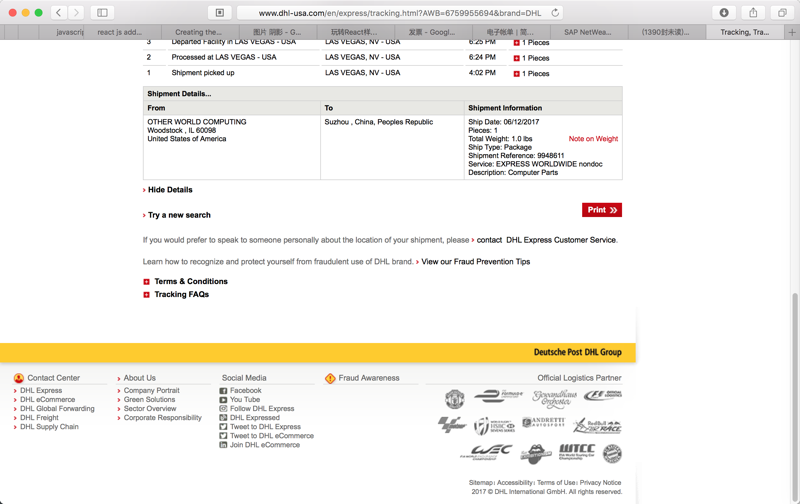Click the DHL Expressed icon
The width and height of the screenshot is (800, 504).
223,418
